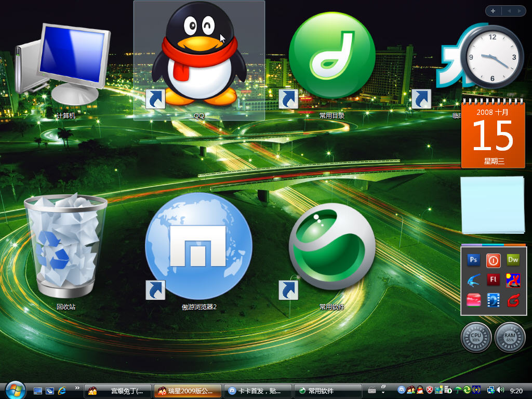
Task: Launch Flash from the gadget launcher
Action: point(493,280)
